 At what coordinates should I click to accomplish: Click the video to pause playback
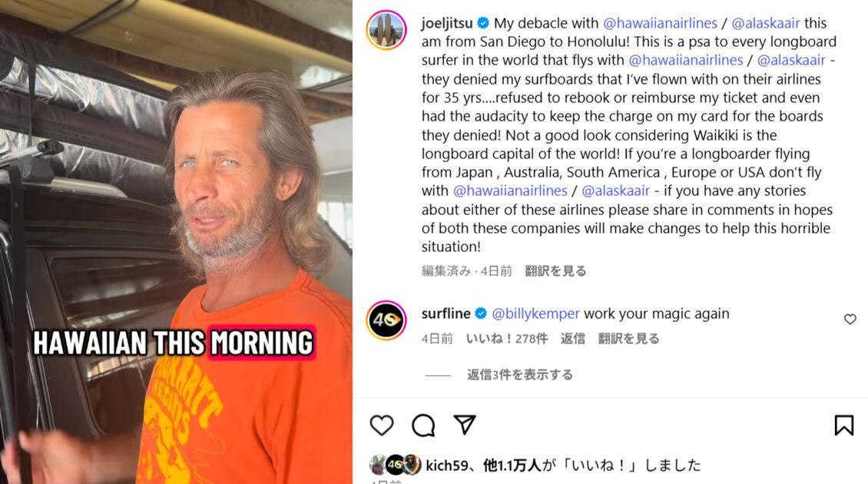click(176, 242)
